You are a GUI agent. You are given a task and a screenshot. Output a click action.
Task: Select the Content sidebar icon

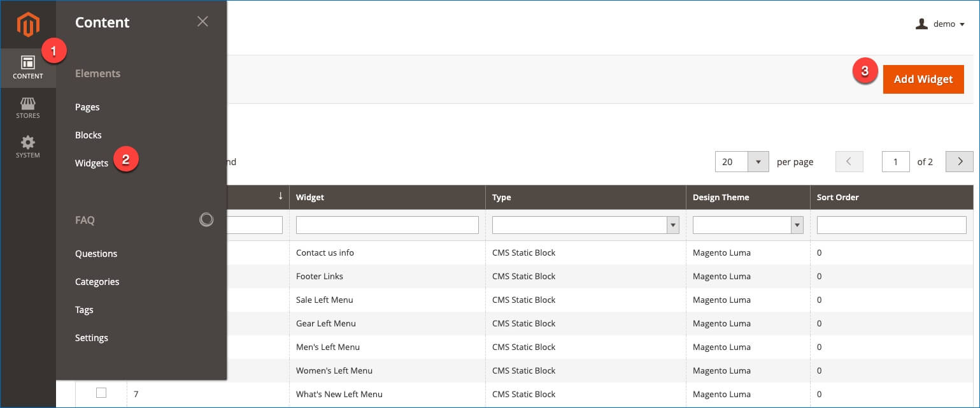pyautogui.click(x=28, y=67)
